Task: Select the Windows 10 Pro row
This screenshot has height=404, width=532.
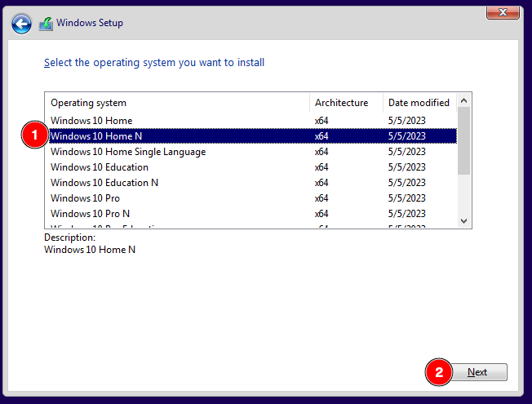Action: [x=251, y=198]
